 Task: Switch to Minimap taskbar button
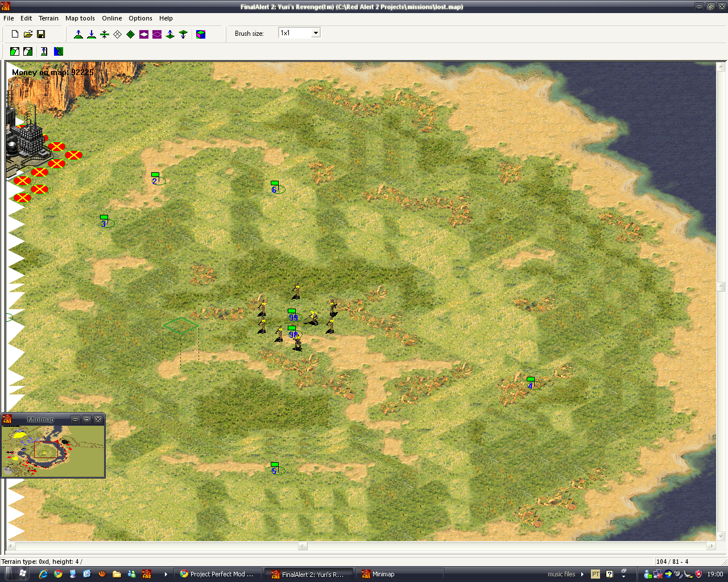coord(400,574)
